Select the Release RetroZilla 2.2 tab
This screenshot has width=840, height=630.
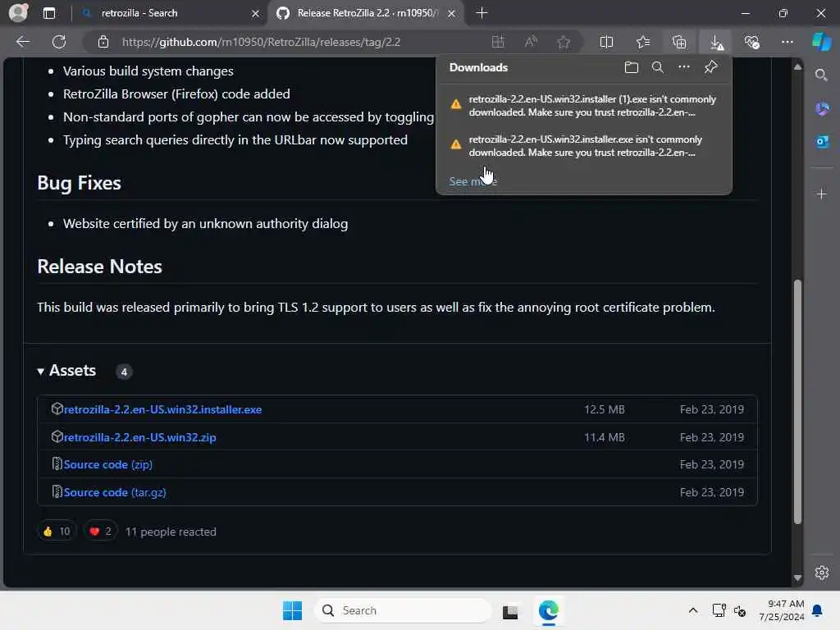pyautogui.click(x=366, y=13)
